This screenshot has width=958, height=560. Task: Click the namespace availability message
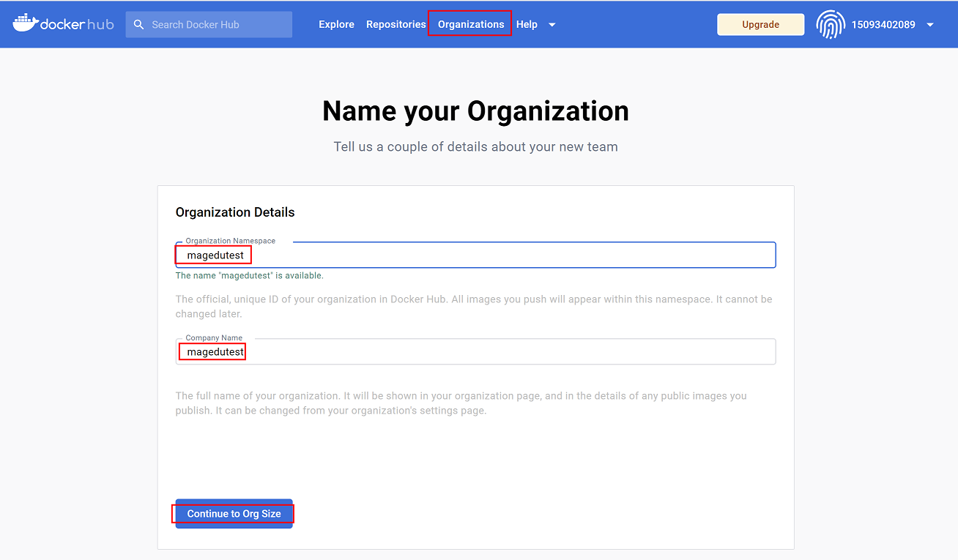[x=249, y=276]
